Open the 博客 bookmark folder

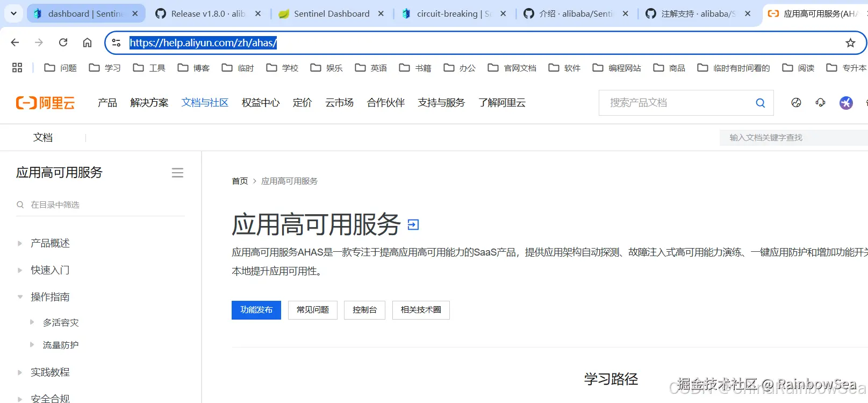(193, 68)
